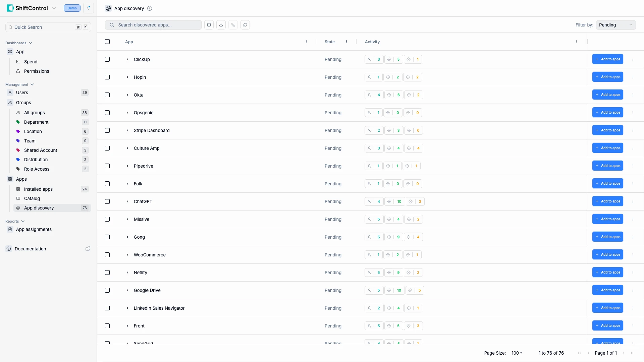Open the Activity column options menu
This screenshot has height=362, width=644.
[576, 42]
